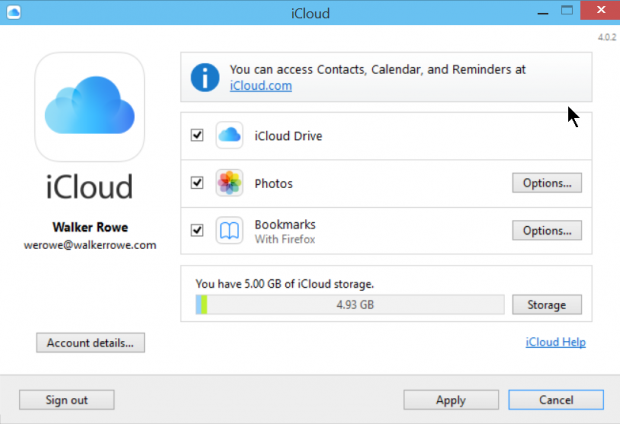Image resolution: width=620 pixels, height=424 pixels.
Task: Click the name Walker Rowe
Action: [90, 227]
